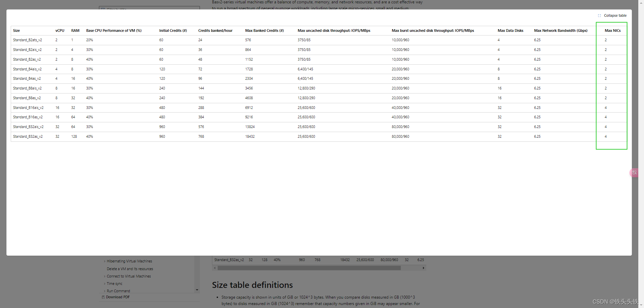Viewport: 644px width, 308px height.
Task: Click credits banked/hour value 192
Action: 201,98
